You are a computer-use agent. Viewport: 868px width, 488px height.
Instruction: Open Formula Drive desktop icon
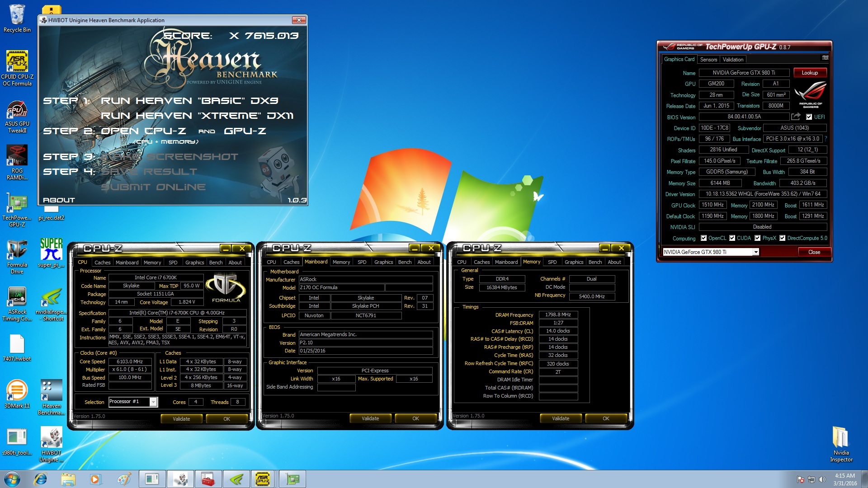17,256
